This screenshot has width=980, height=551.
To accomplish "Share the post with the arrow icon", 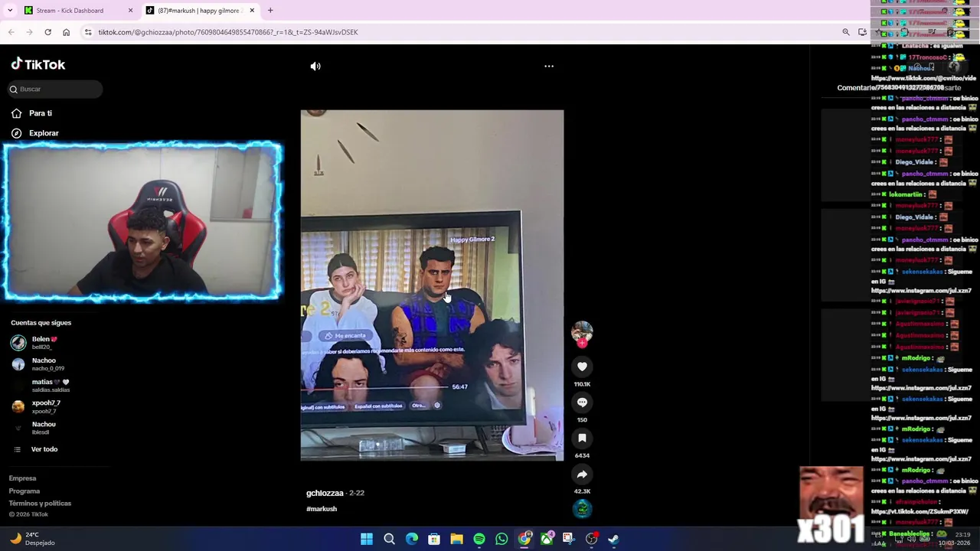I will 582,474.
